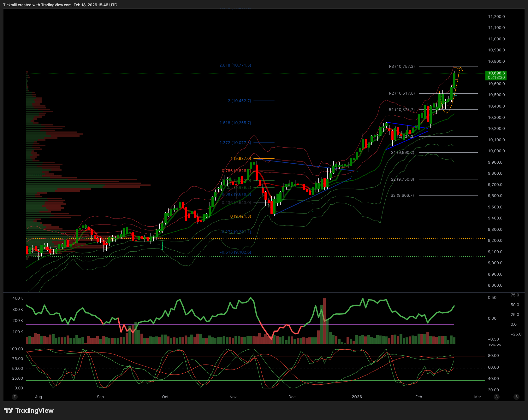Click the 11,200.0 price axis label

496,17
